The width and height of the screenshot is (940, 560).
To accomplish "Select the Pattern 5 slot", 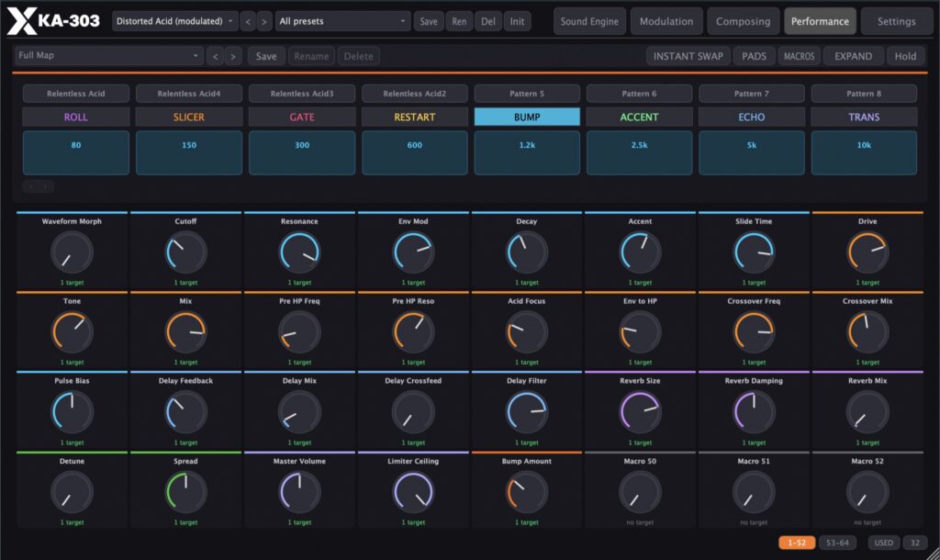I will click(x=527, y=94).
